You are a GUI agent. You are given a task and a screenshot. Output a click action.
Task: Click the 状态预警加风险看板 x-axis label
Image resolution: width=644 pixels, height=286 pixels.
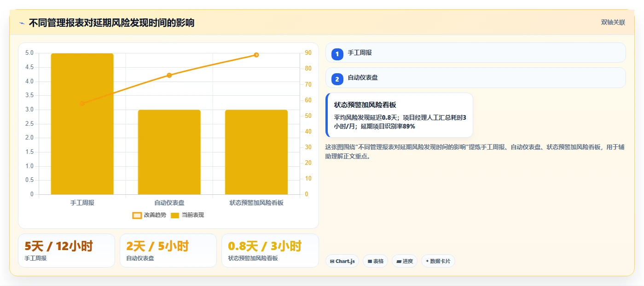256,203
